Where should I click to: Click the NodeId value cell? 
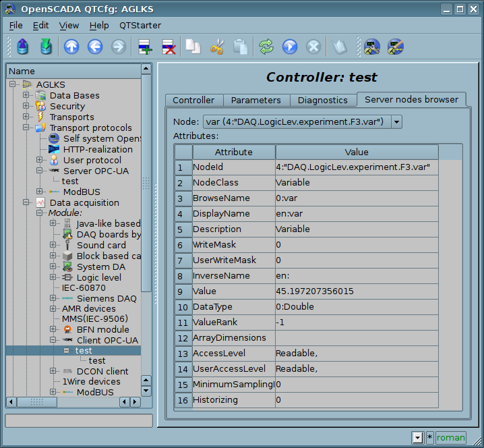pyautogui.click(x=357, y=167)
